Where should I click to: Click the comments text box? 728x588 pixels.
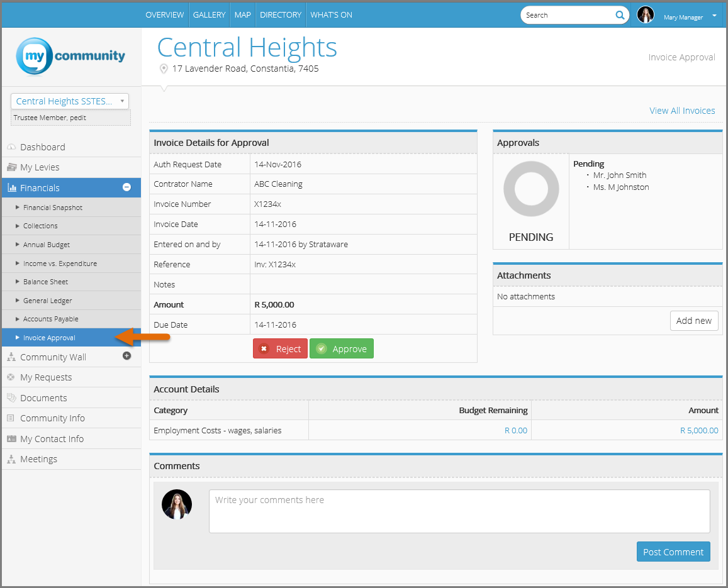[x=459, y=511]
